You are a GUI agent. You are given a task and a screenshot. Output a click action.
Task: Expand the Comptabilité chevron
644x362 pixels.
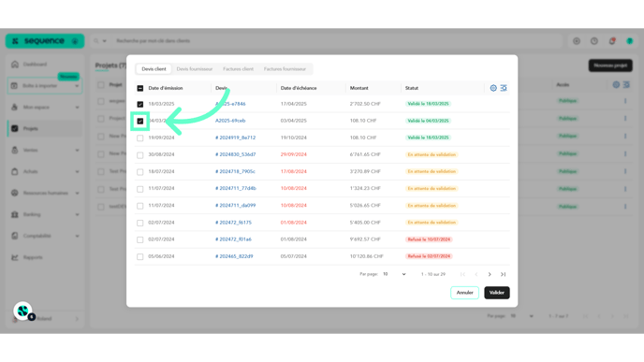(x=77, y=236)
